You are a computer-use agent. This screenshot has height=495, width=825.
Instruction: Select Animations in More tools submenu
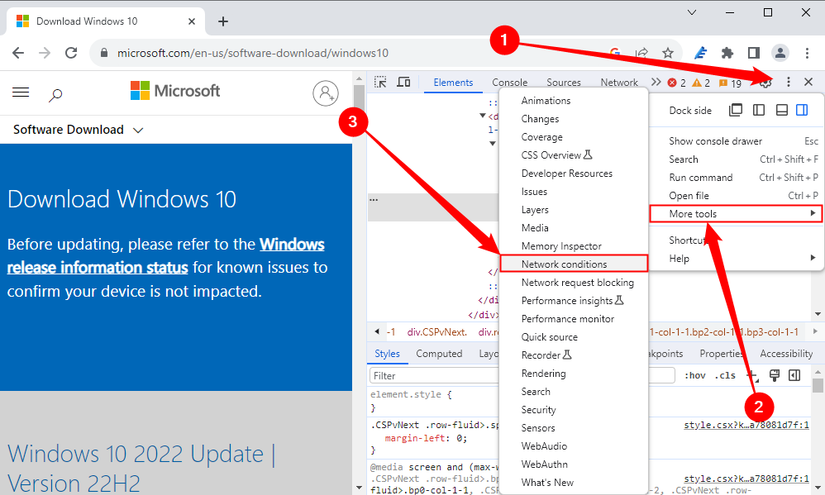[574, 100]
